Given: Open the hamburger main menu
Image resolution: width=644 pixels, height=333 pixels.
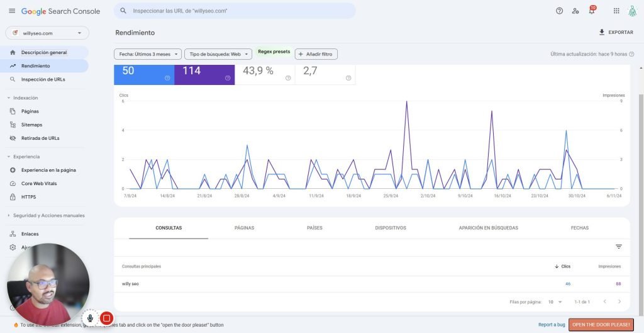Looking at the screenshot, I should click(12, 11).
